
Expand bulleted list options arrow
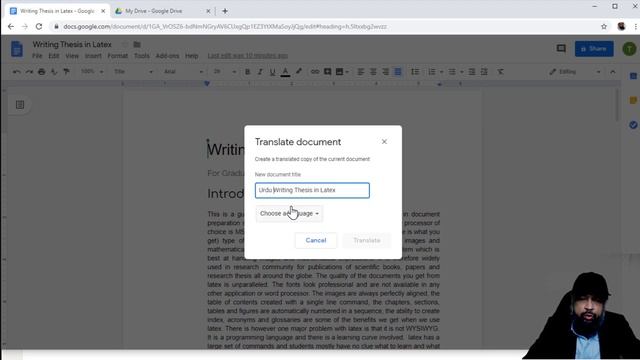[462, 72]
